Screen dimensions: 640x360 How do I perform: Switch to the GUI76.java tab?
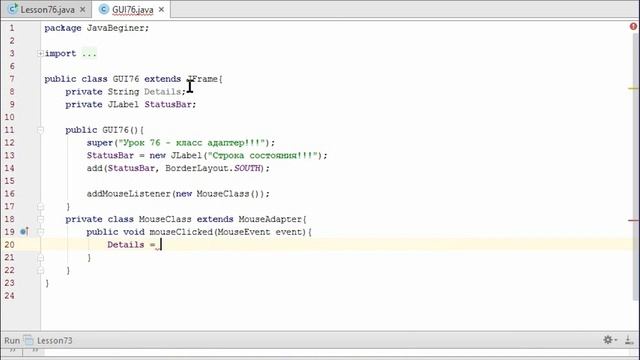pyautogui.click(x=133, y=9)
